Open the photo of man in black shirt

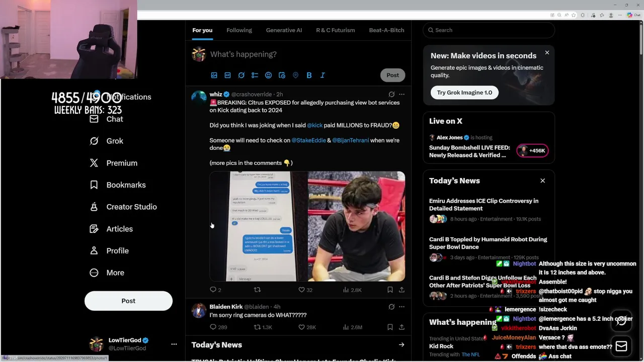pos(356,226)
